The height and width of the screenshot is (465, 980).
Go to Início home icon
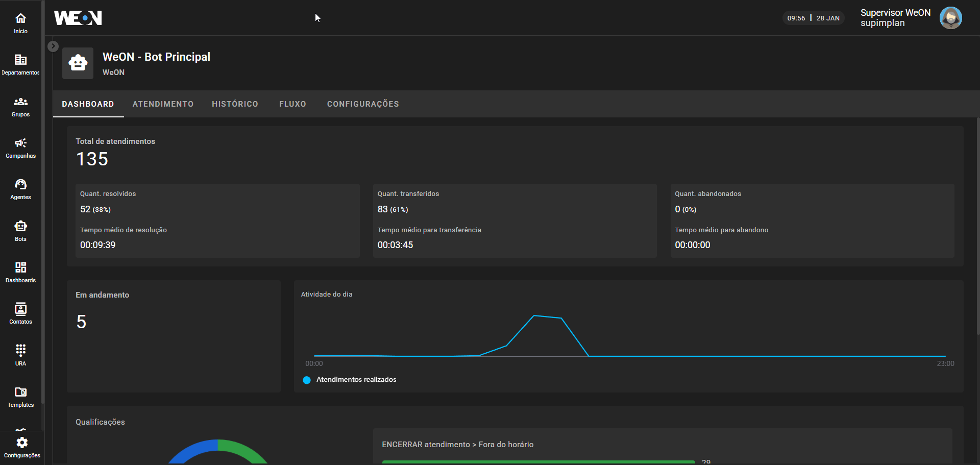pos(20,23)
